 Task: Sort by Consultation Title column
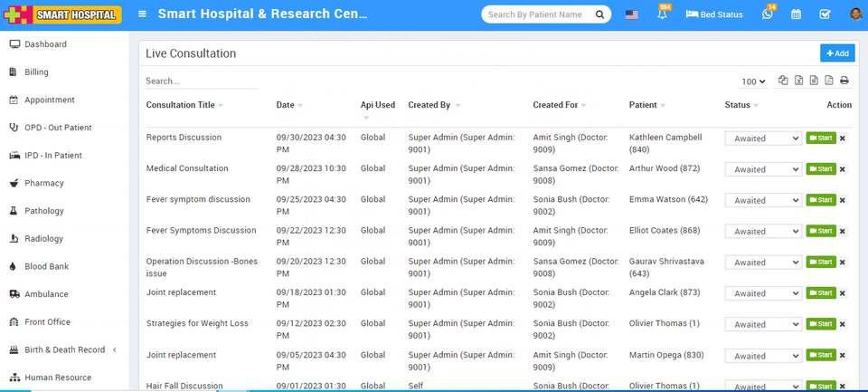[181, 105]
